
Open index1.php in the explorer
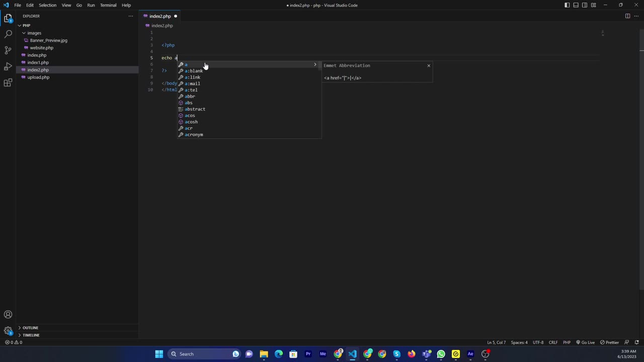pyautogui.click(x=38, y=62)
